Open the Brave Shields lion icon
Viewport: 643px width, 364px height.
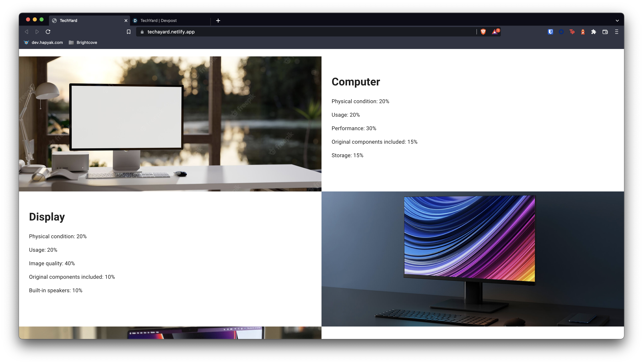(x=483, y=32)
